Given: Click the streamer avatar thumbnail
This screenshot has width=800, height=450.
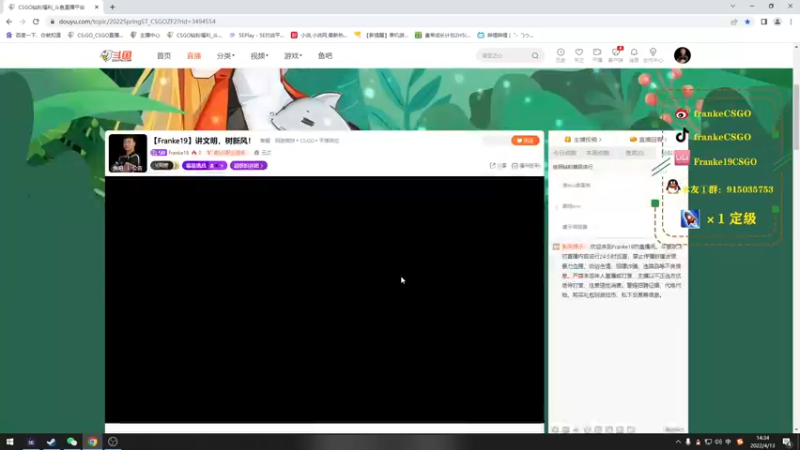Looking at the screenshot, I should click(x=128, y=153).
